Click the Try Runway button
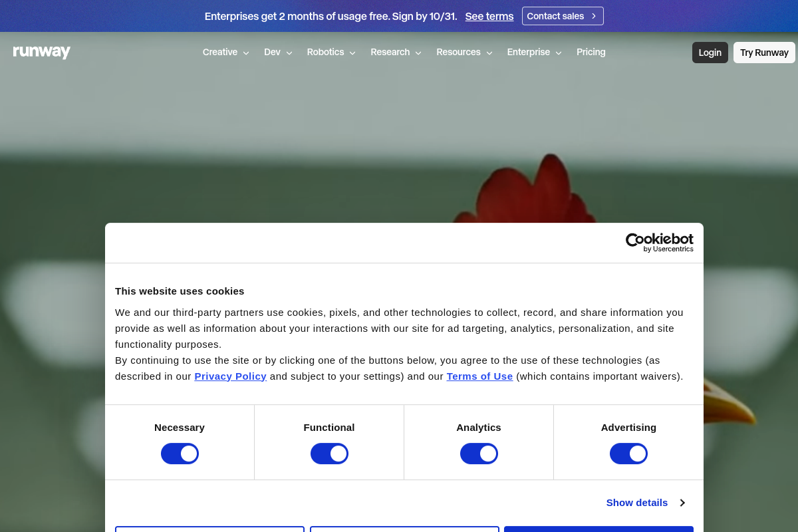This screenshot has height=532, width=798. click(x=764, y=53)
